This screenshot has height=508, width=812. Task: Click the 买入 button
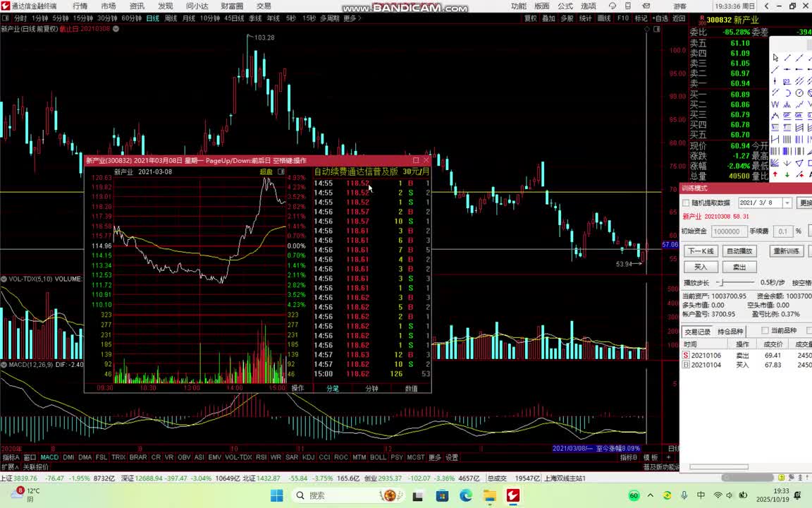point(701,267)
